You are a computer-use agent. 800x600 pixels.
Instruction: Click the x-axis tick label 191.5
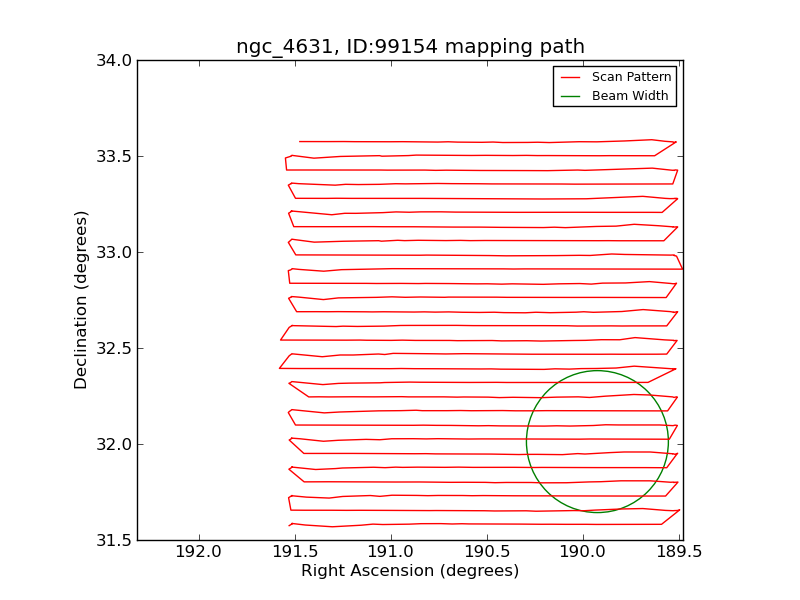coord(295,552)
